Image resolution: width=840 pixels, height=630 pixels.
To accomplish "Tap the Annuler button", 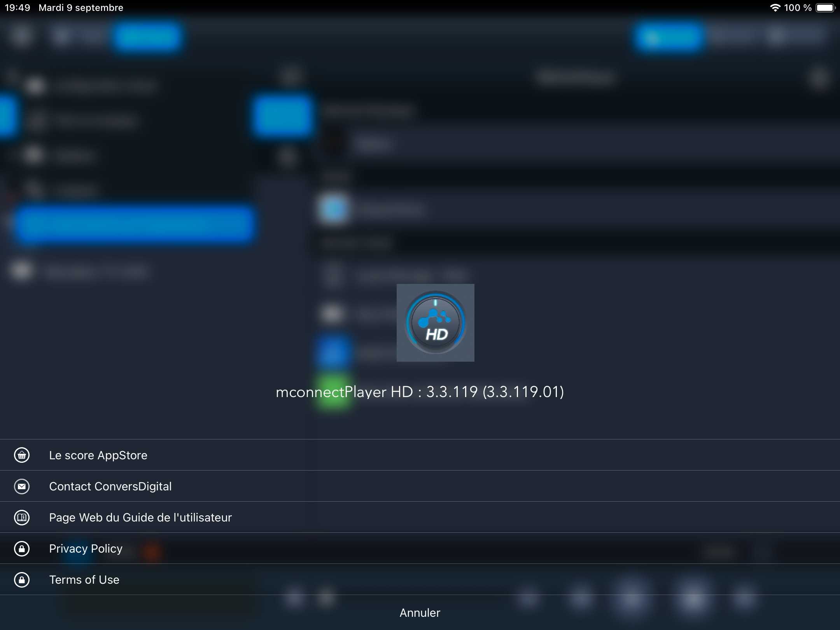I will [420, 612].
